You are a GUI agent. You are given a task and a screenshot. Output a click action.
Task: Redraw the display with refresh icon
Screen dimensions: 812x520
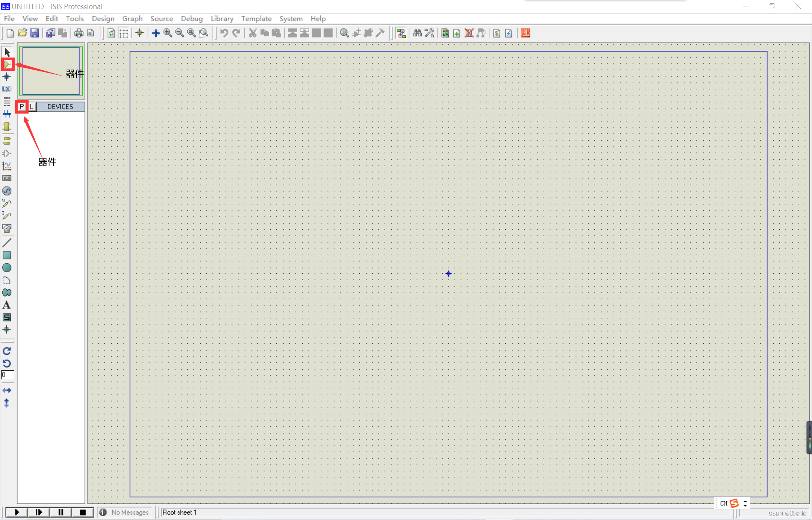pyautogui.click(x=111, y=33)
